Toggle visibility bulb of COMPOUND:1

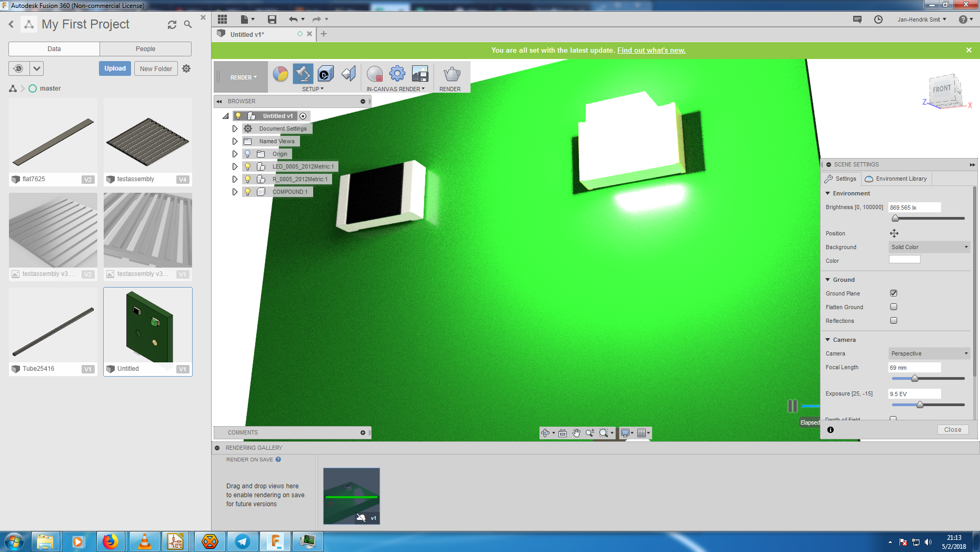[248, 192]
